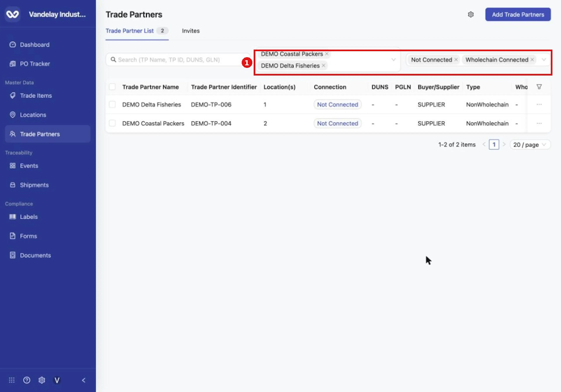Screen dimensions: 561x392
Task: Toggle the select-all checkbox in table header
Action: pyautogui.click(x=112, y=87)
